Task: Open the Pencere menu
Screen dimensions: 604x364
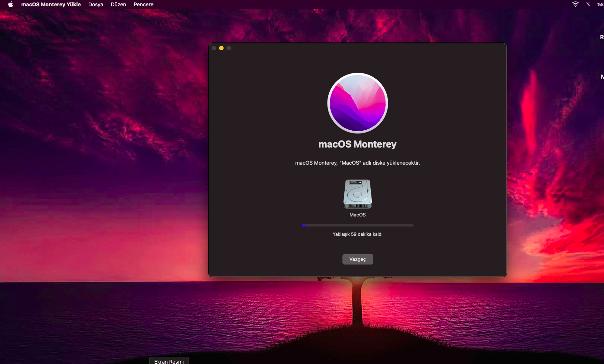Action: pyautogui.click(x=143, y=4)
